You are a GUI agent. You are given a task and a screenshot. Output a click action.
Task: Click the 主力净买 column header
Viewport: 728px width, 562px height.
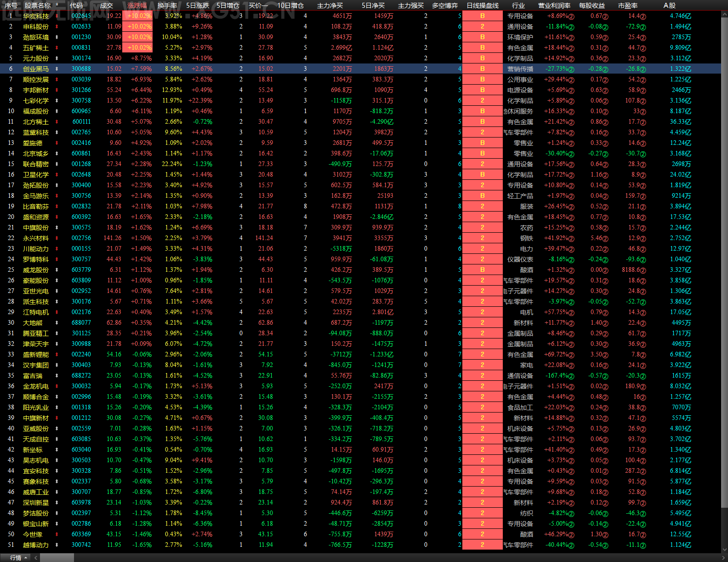coord(330,6)
